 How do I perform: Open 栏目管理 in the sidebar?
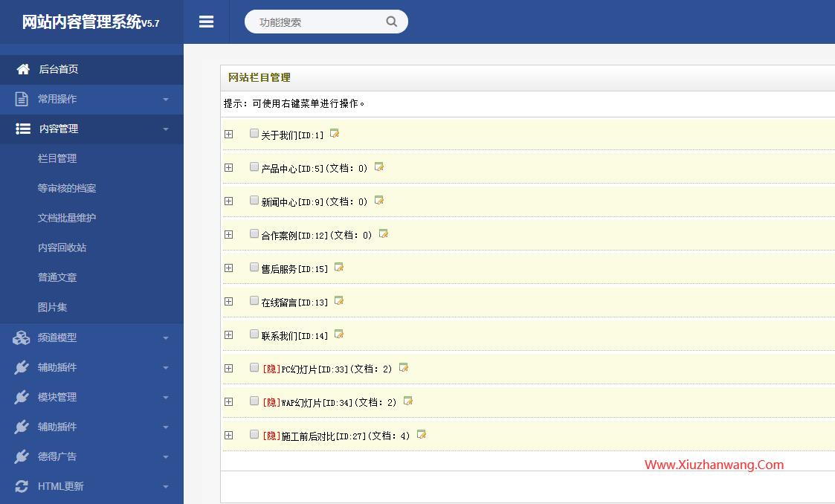(x=57, y=158)
